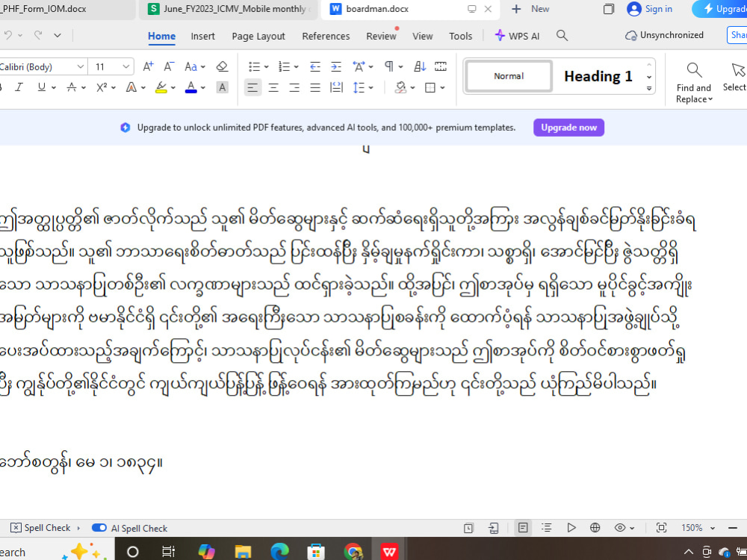
Task: Open font color dropdown arrow
Action: click(203, 87)
